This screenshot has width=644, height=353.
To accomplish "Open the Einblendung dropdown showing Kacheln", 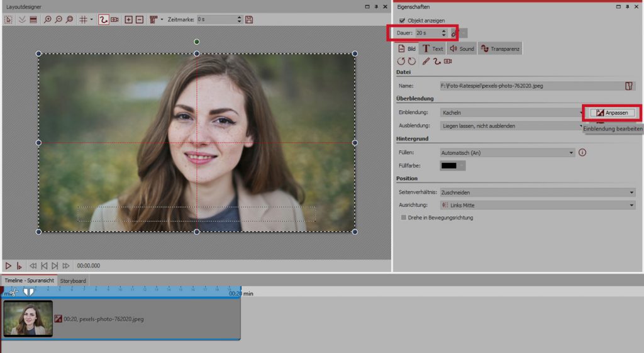I will [x=512, y=113].
